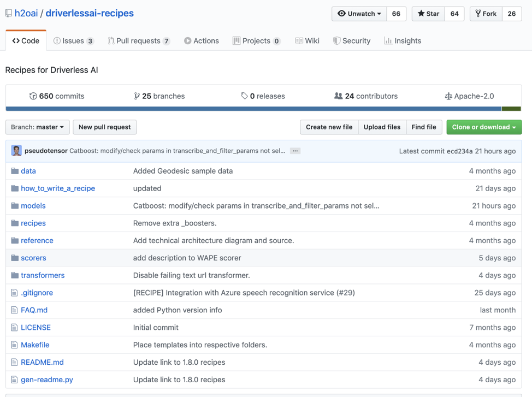Click the New pull request button
The width and height of the screenshot is (532, 397).
pyautogui.click(x=104, y=127)
